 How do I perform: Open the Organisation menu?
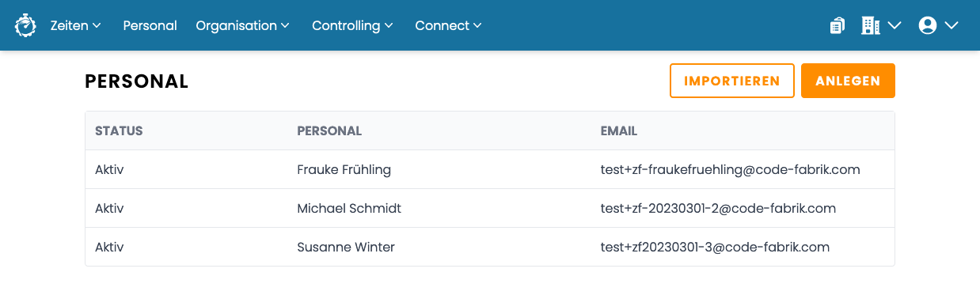[243, 25]
